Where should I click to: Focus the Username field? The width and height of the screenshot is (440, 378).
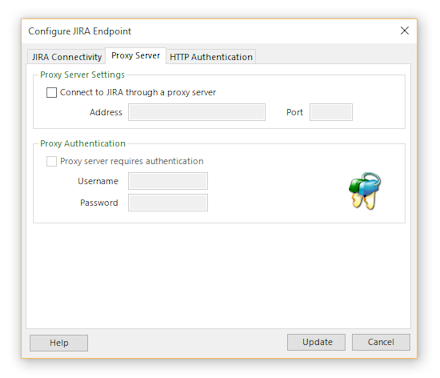tap(168, 181)
